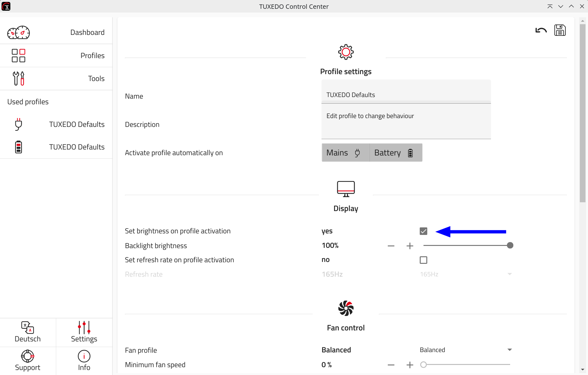The height and width of the screenshot is (375, 588).
Task: Uncheck Set brightness on profile activation
Action: pos(423,231)
